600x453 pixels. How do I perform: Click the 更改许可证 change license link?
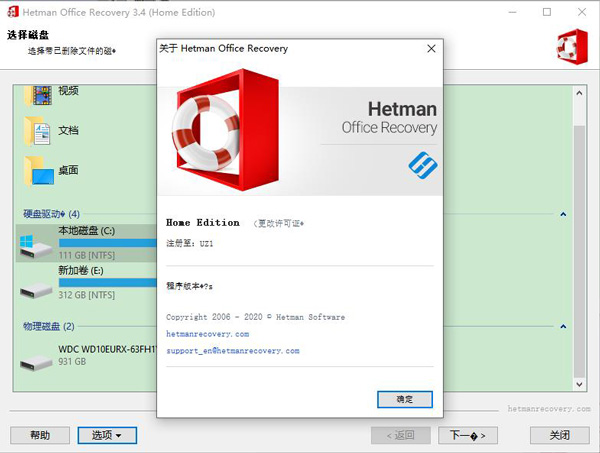pos(279,223)
